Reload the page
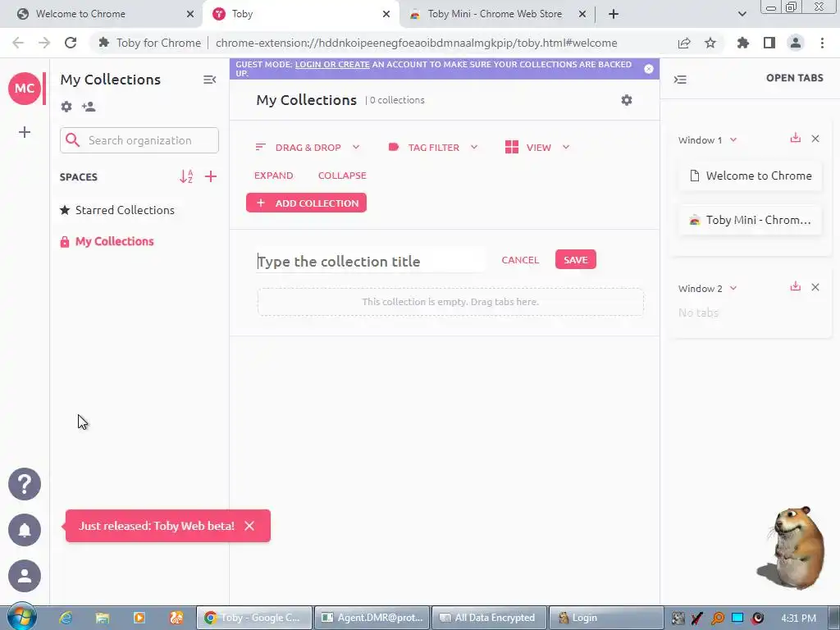The height and width of the screenshot is (630, 840). click(x=71, y=43)
